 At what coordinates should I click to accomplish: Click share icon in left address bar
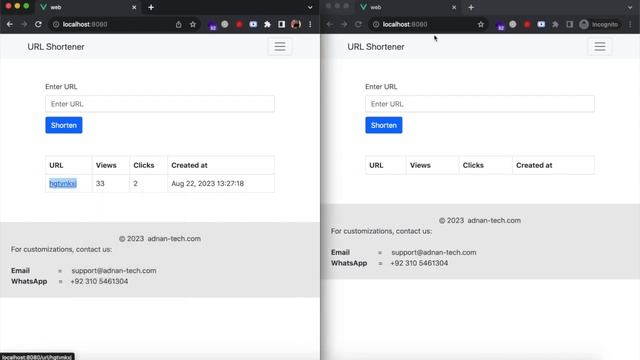[178, 24]
